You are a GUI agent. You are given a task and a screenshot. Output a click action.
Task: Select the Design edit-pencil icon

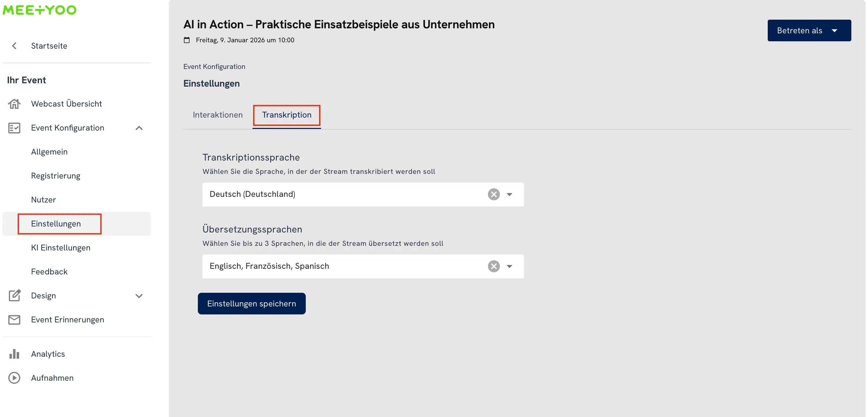[14, 295]
